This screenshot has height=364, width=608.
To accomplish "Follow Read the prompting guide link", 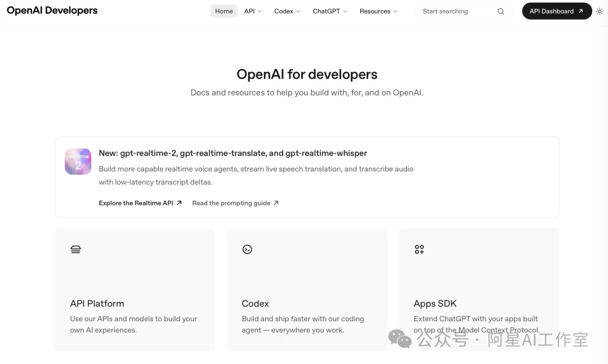I will (x=235, y=203).
